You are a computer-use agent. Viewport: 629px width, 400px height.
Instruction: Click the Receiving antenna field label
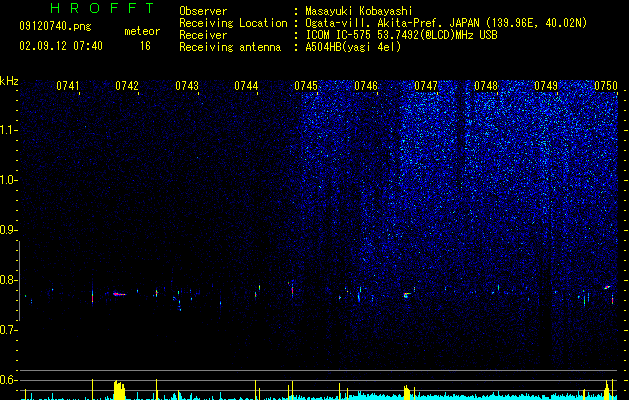point(230,47)
